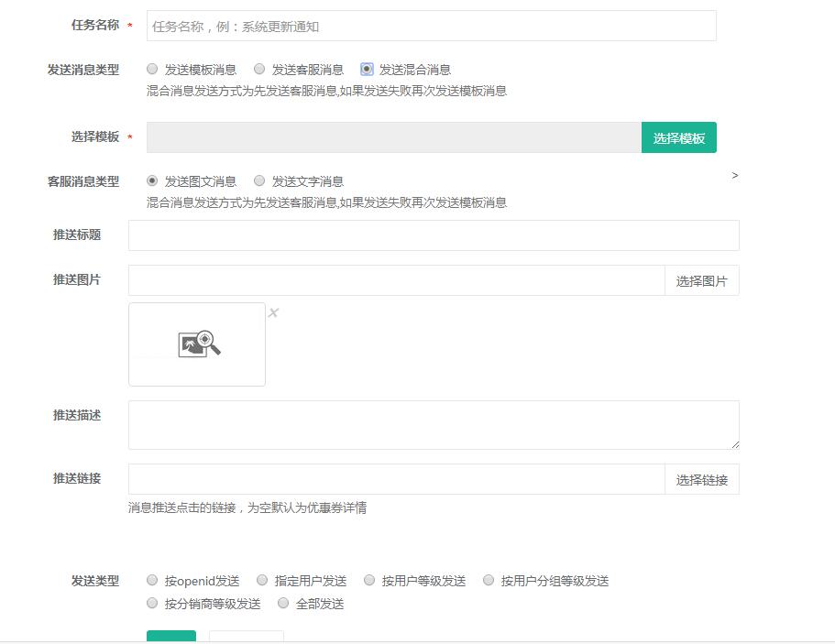Select 发送图文消息 radio option
835x644 pixels.
click(x=152, y=181)
